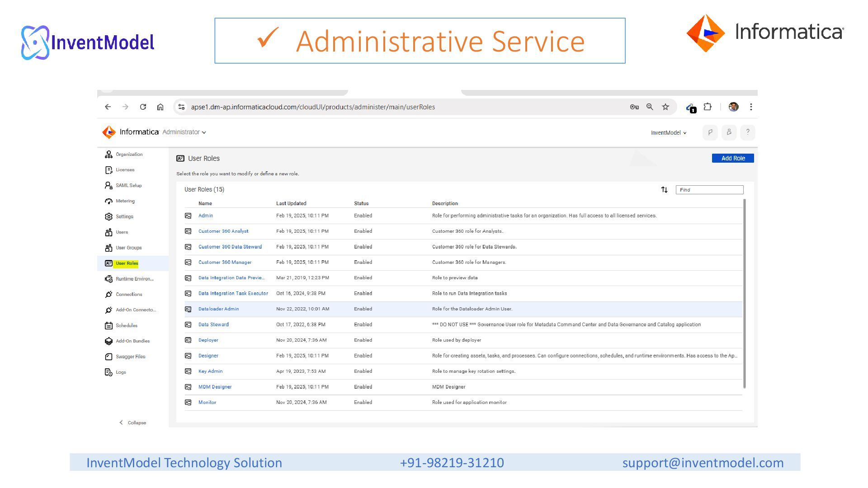Screen dimensions: 868x488
Task: Open the Customer 360 Analyst role
Action: click(223, 231)
